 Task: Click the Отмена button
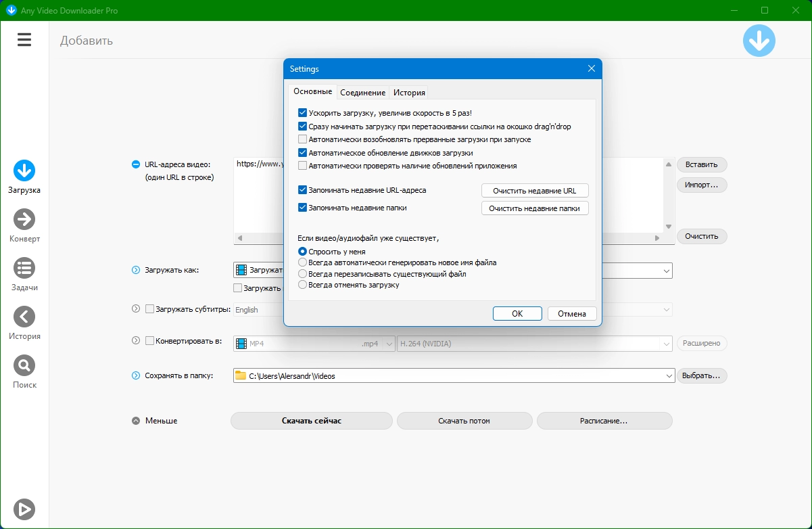[572, 313]
